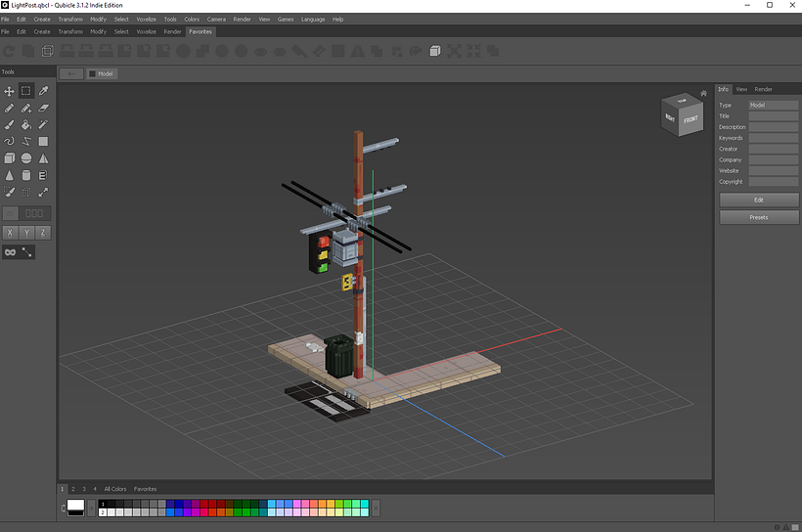Open the Type dropdown showing Model

774,106
